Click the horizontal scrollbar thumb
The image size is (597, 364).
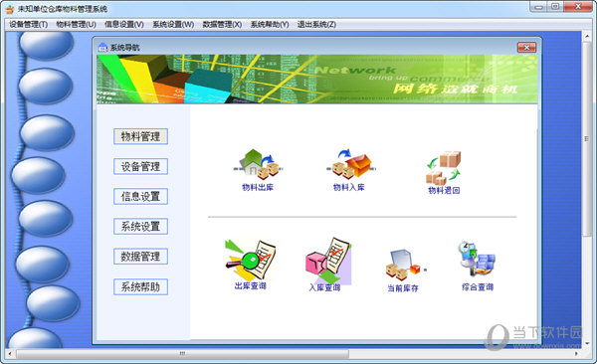182,354
